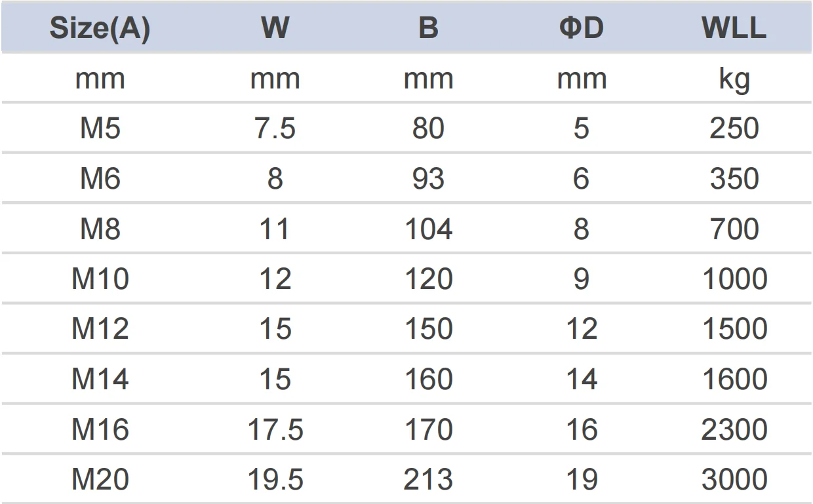This screenshot has height=504, width=813.
Task: Click the B column header
Action: [x=428, y=29]
